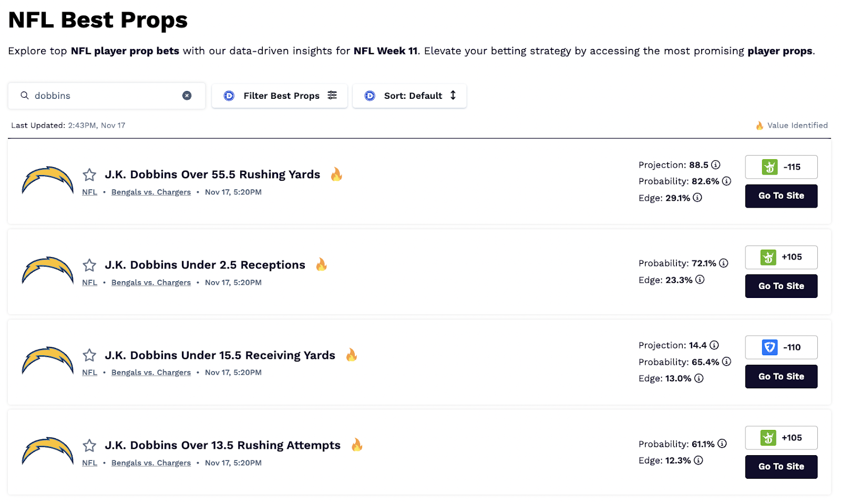Clear the dobbins search text
The image size is (841, 504).
(x=187, y=96)
